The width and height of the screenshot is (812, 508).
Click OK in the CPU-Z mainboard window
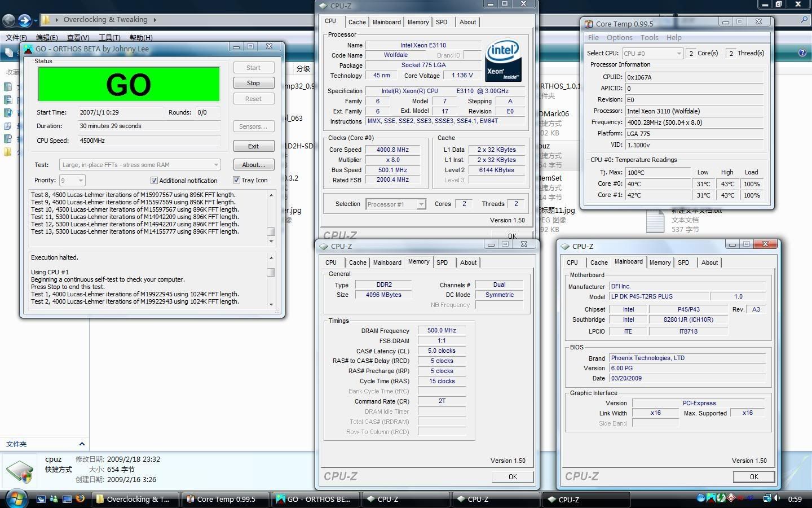coord(754,477)
